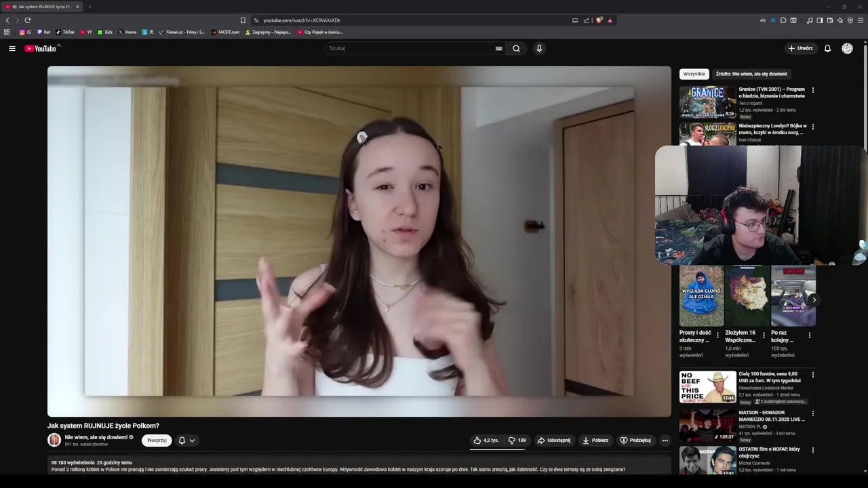Open the IG bookmark
Viewport: 868px width, 488px height.
(25, 32)
